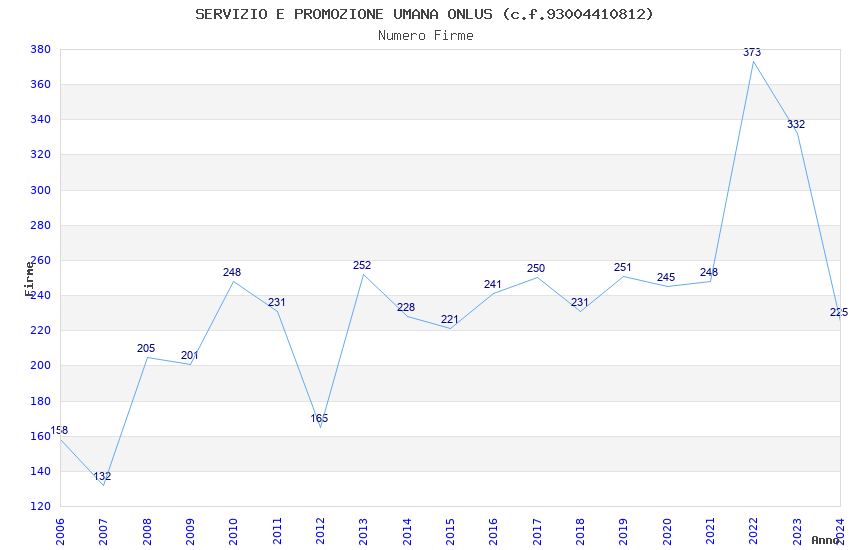Screen dimensions: 850x550
Task: Click the data label 132 for 2007
Action: [102, 477]
